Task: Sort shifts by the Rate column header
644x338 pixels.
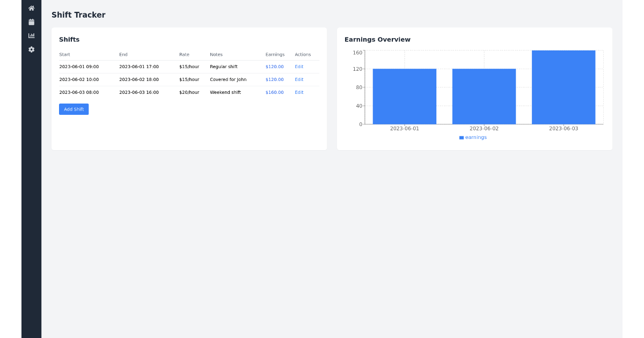Action: pos(184,54)
